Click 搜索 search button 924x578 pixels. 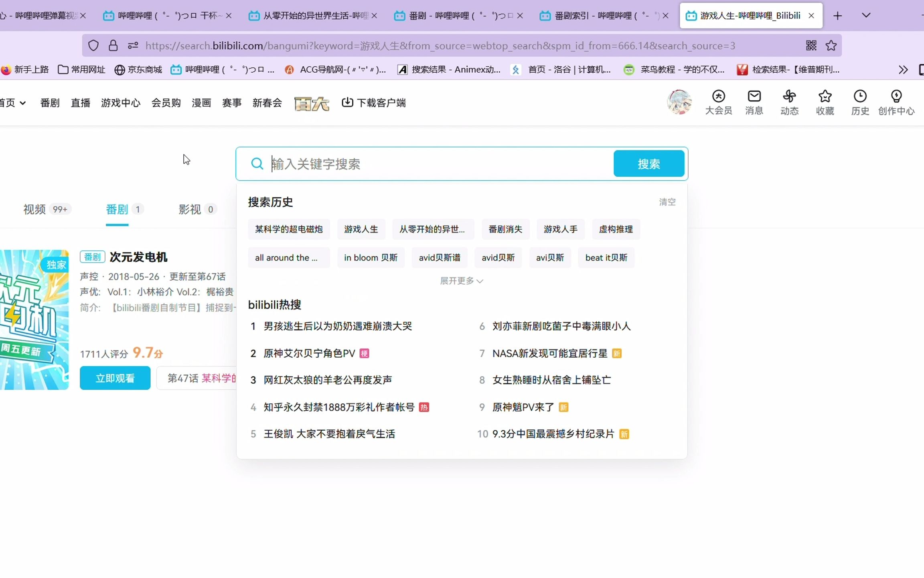(648, 164)
